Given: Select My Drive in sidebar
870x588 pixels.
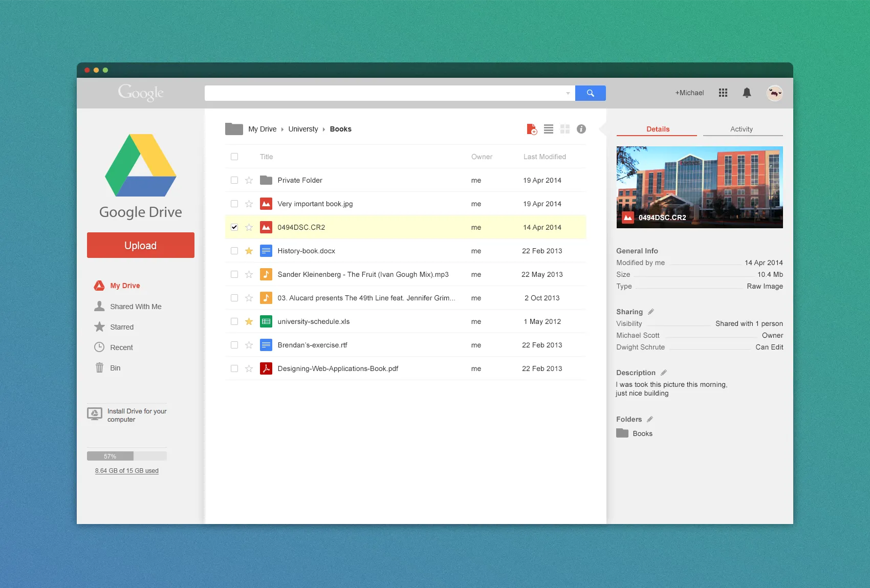Looking at the screenshot, I should [125, 286].
